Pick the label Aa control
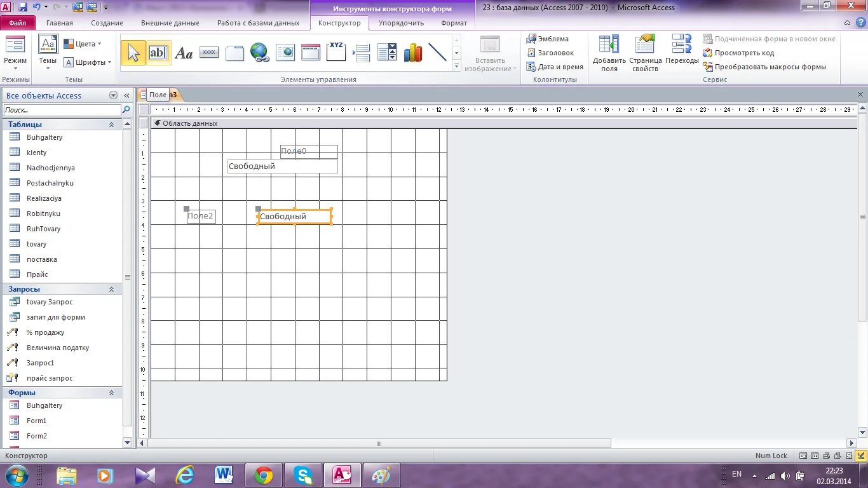 [184, 53]
